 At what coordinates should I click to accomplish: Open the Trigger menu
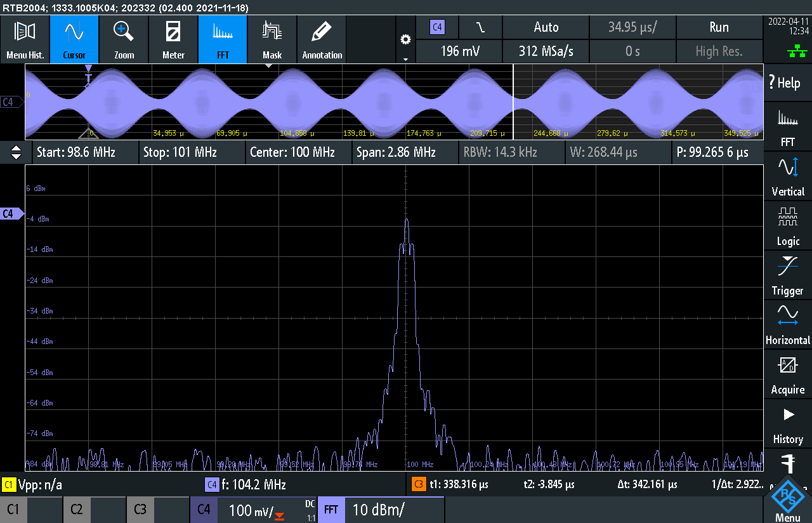[788, 276]
